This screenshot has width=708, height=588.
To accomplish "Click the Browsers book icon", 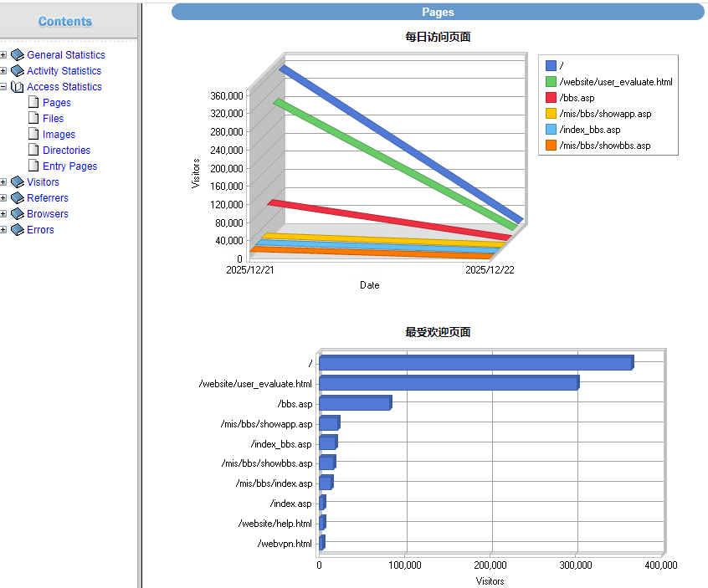I will click(18, 214).
